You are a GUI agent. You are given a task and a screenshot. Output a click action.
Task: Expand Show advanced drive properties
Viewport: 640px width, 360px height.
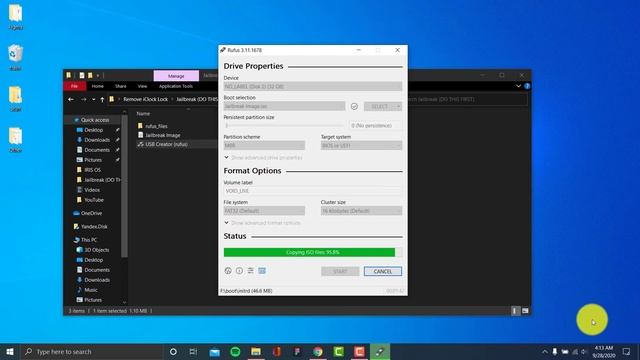(x=263, y=158)
